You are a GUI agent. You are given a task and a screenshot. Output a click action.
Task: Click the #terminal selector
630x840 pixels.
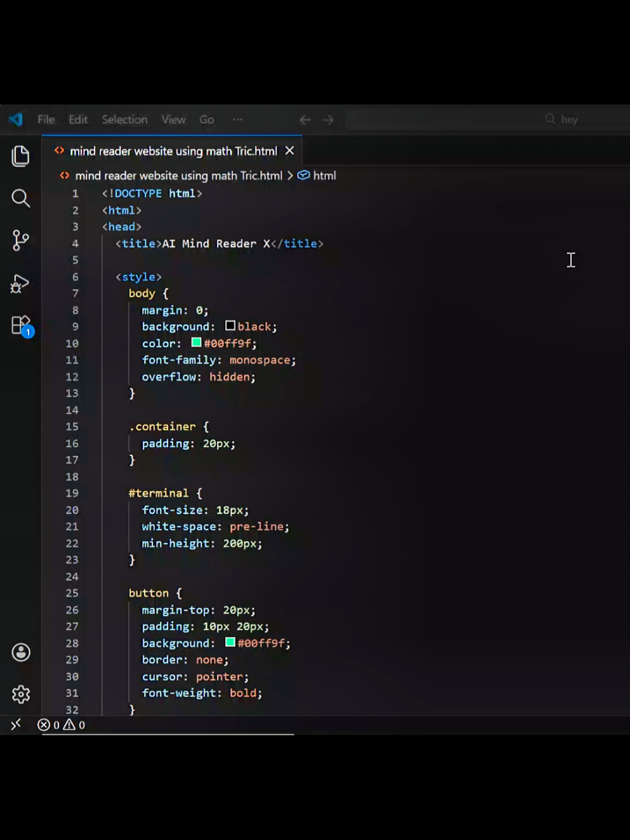(x=158, y=493)
